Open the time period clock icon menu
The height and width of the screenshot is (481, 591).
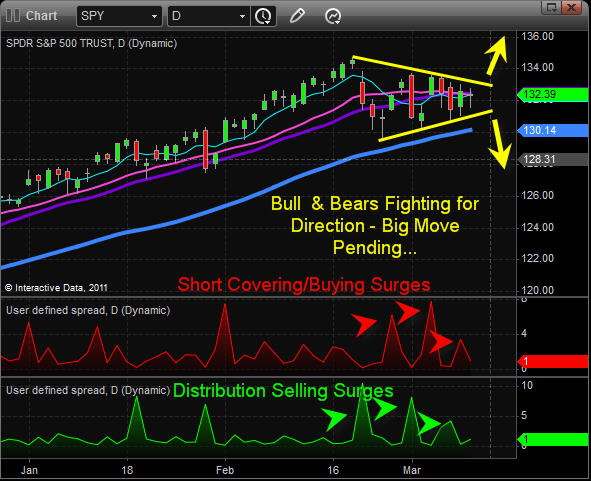click(263, 16)
